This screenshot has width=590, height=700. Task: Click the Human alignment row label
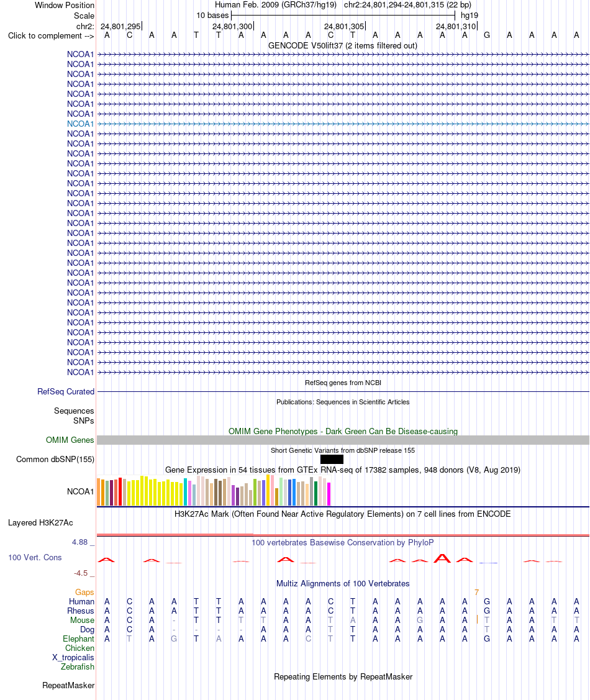click(81, 601)
